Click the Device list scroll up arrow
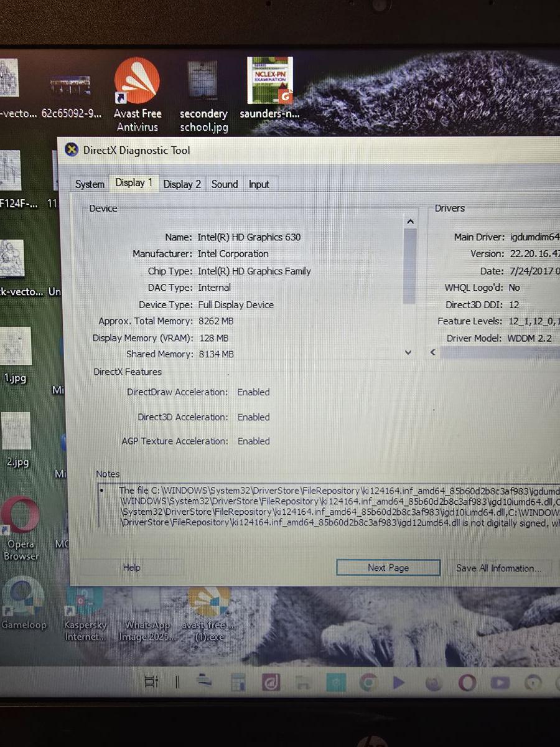The image size is (560, 747). pos(409,222)
